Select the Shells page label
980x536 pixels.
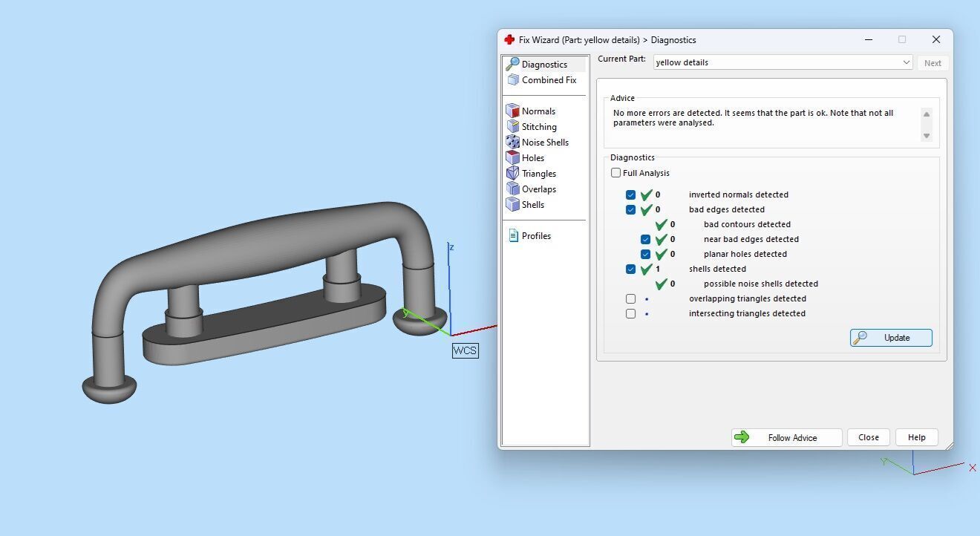[x=533, y=205]
